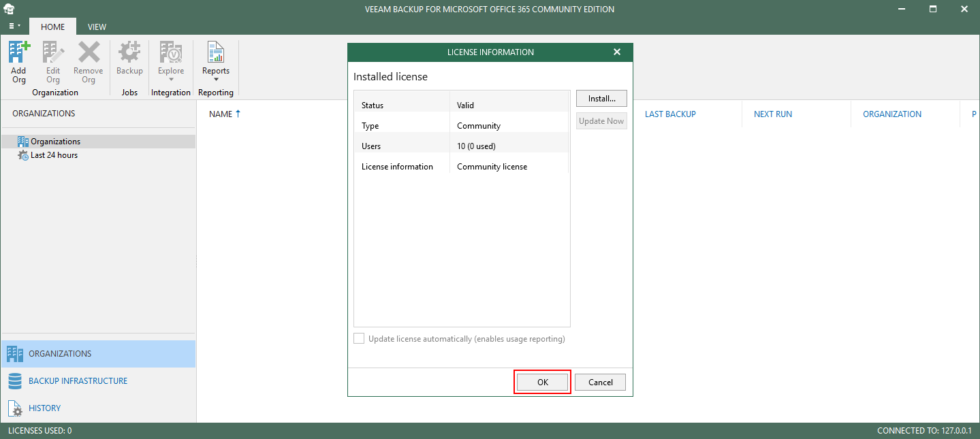This screenshot has width=980, height=439.
Task: Select the Status row value Valid
Action: point(465,105)
